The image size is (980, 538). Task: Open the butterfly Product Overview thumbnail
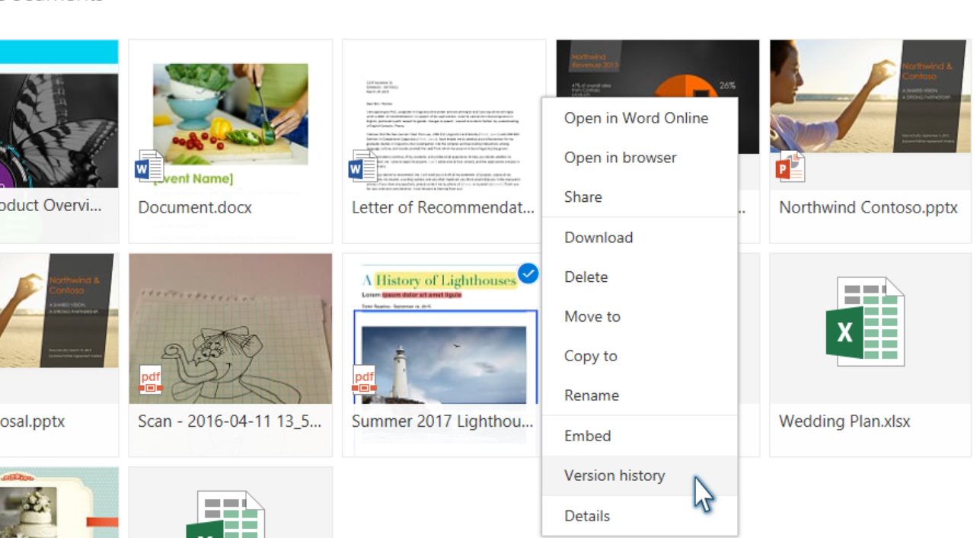(x=59, y=114)
